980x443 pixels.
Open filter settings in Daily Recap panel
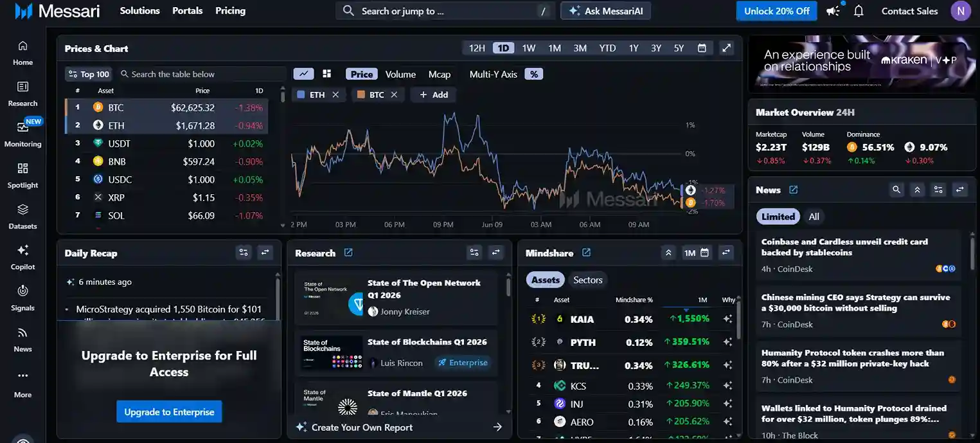tap(244, 253)
